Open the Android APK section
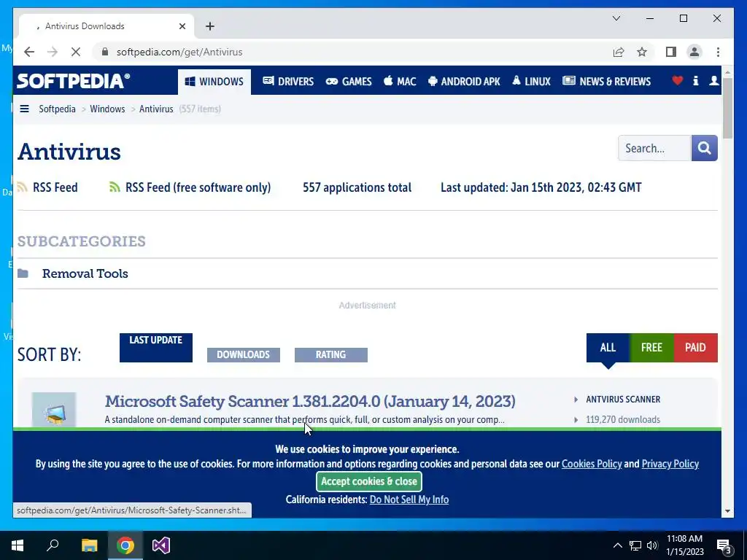The width and height of the screenshot is (747, 560). point(464,82)
